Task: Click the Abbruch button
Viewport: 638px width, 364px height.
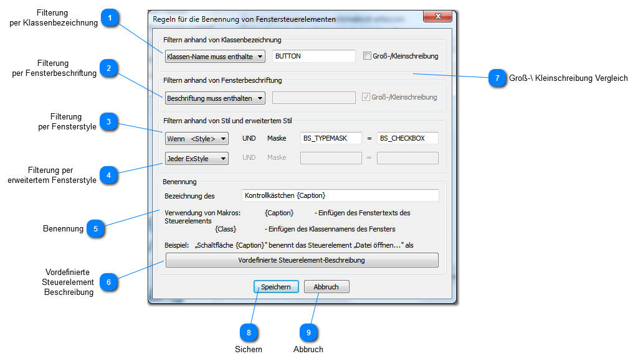Action: 326,287
